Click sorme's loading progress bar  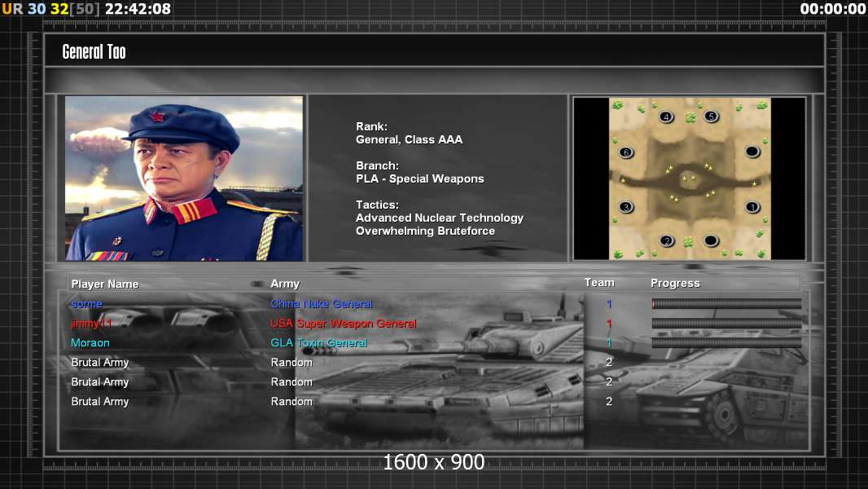click(x=726, y=303)
